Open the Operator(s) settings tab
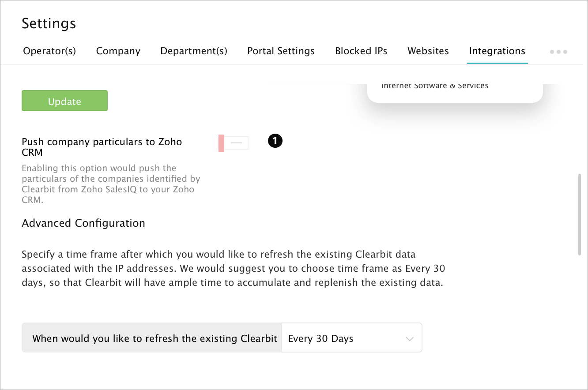Screen dimensions: 588x390 (x=49, y=51)
